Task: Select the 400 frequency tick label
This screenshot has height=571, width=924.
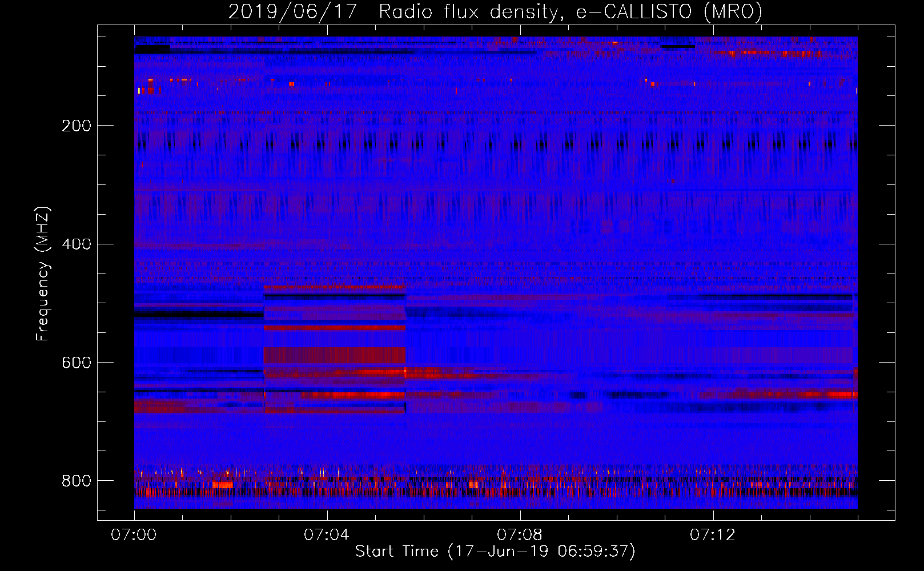Action: tap(77, 244)
